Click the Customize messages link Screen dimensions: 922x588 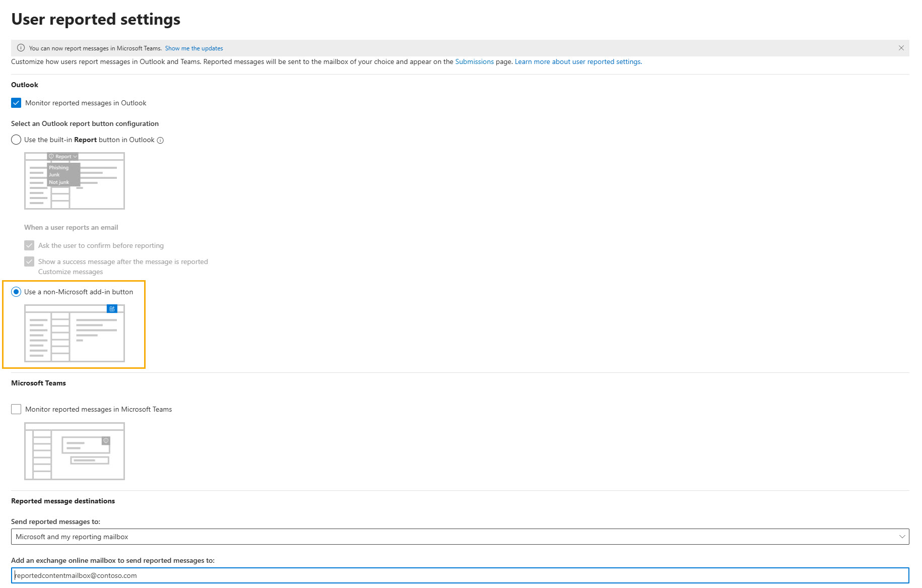pyautogui.click(x=71, y=272)
